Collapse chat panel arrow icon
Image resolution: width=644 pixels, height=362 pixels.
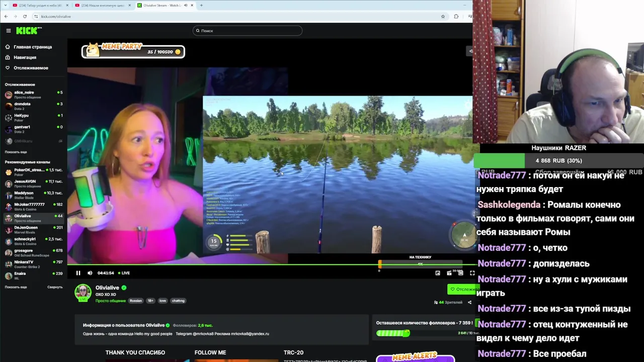point(470,51)
